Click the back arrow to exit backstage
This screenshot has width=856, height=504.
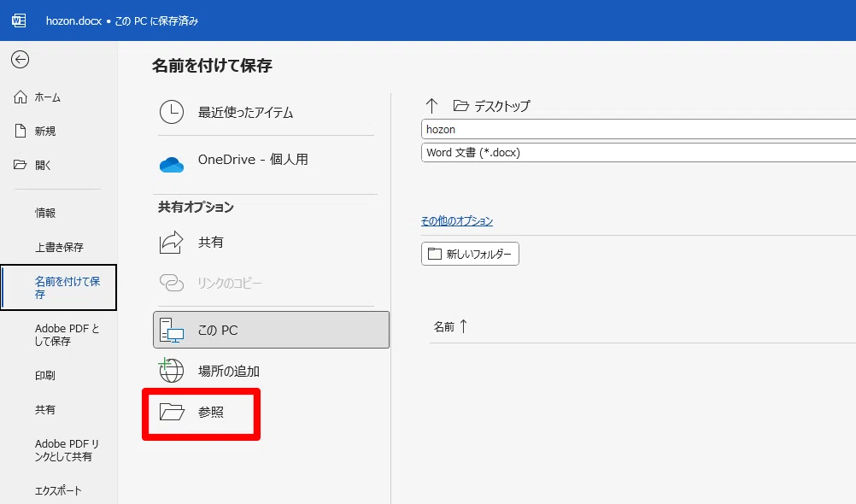pos(21,60)
